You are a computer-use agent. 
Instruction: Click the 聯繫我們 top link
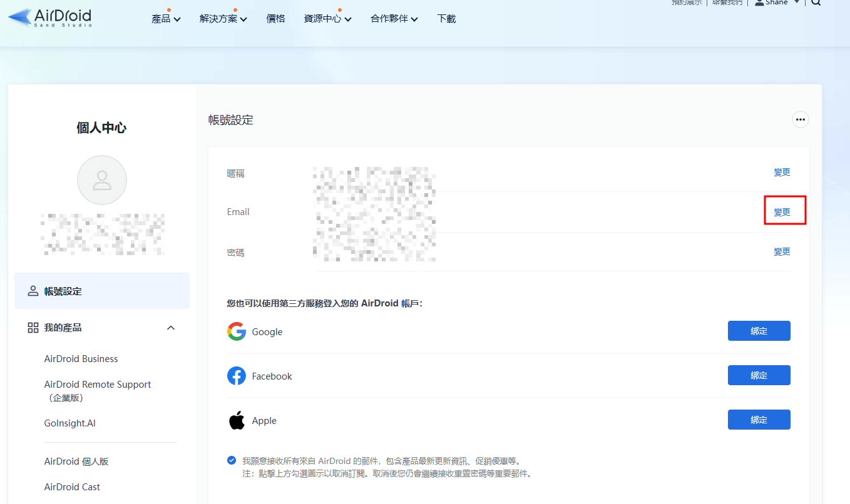tap(727, 3)
